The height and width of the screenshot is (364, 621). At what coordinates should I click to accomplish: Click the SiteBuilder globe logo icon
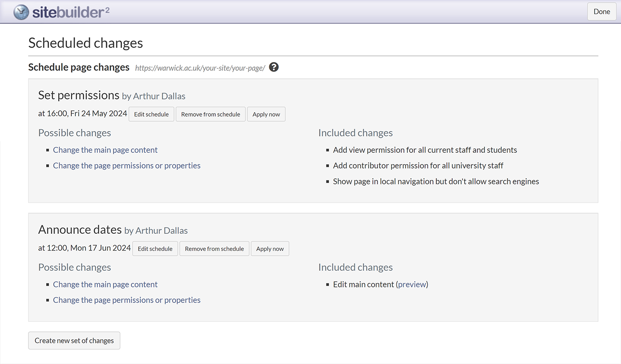pos(21,12)
